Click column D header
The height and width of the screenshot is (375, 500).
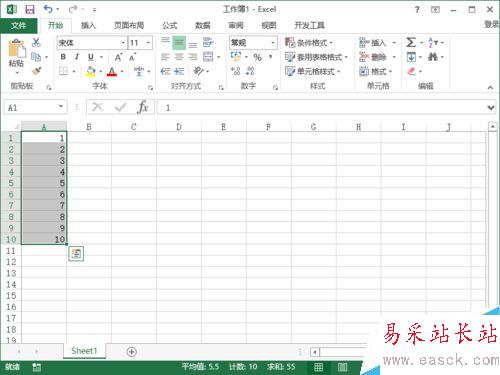click(179, 127)
